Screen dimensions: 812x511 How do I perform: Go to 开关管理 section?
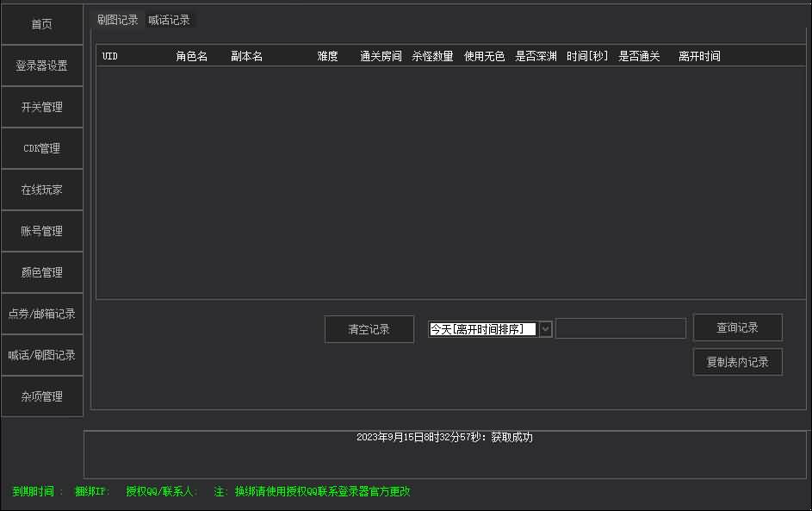coord(42,107)
